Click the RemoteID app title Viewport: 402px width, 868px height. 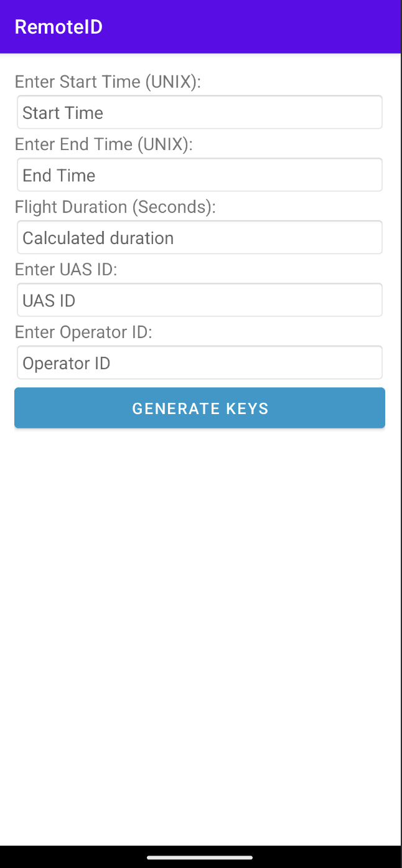(x=58, y=27)
